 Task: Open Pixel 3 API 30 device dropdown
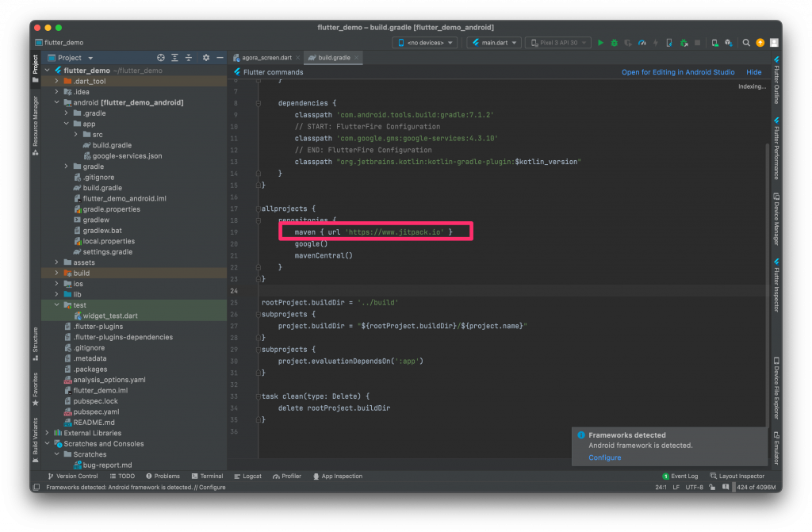point(558,43)
